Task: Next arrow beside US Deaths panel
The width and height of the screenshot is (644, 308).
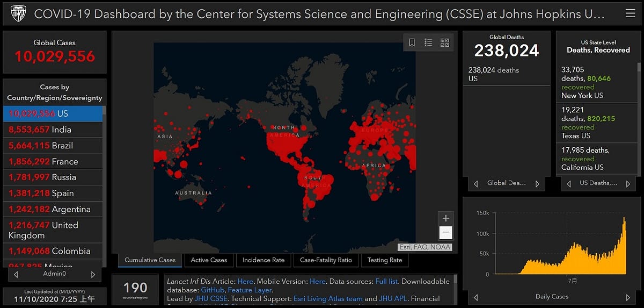Action: [628, 183]
